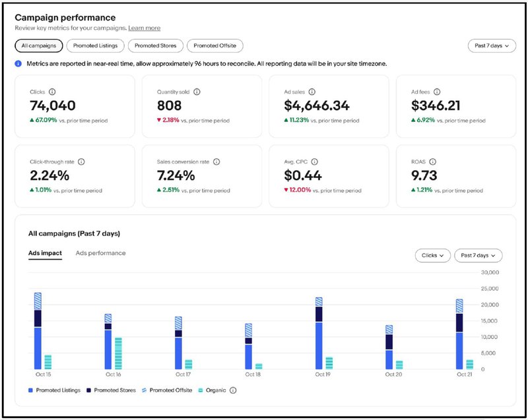Click the info icon next to Clicks
Viewport: 528px width, 420px height.
point(52,92)
